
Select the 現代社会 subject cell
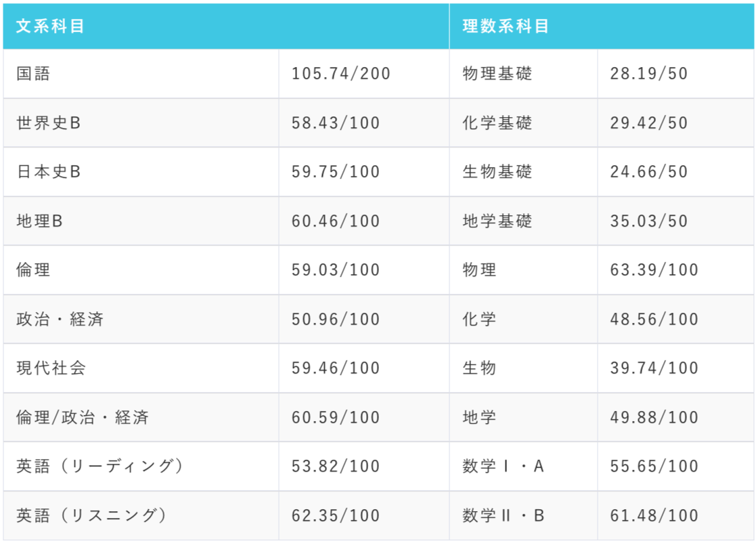pos(51,368)
